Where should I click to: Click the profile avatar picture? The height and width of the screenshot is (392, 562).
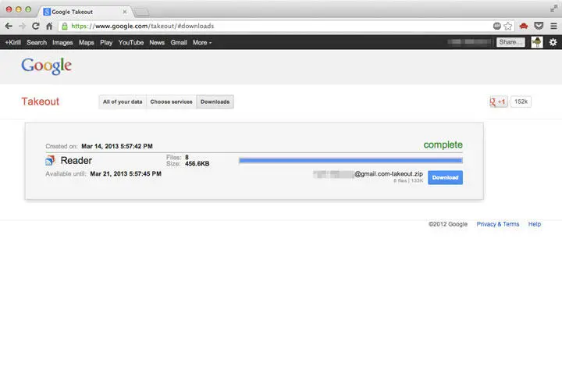tap(537, 42)
